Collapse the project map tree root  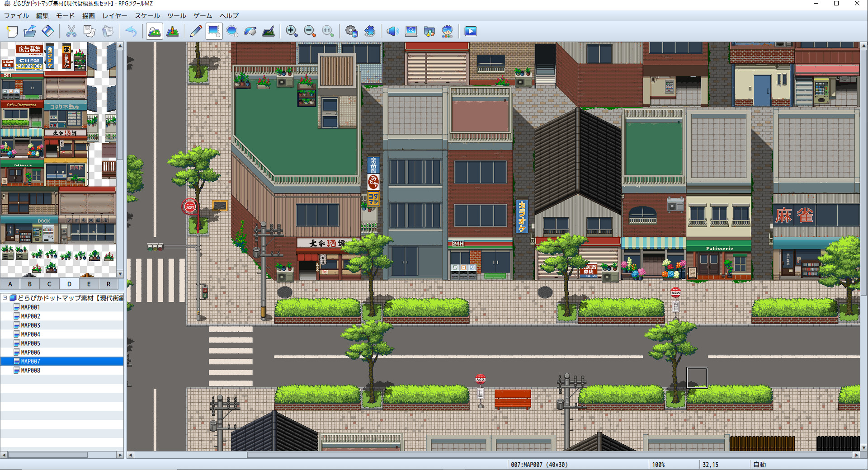point(4,298)
